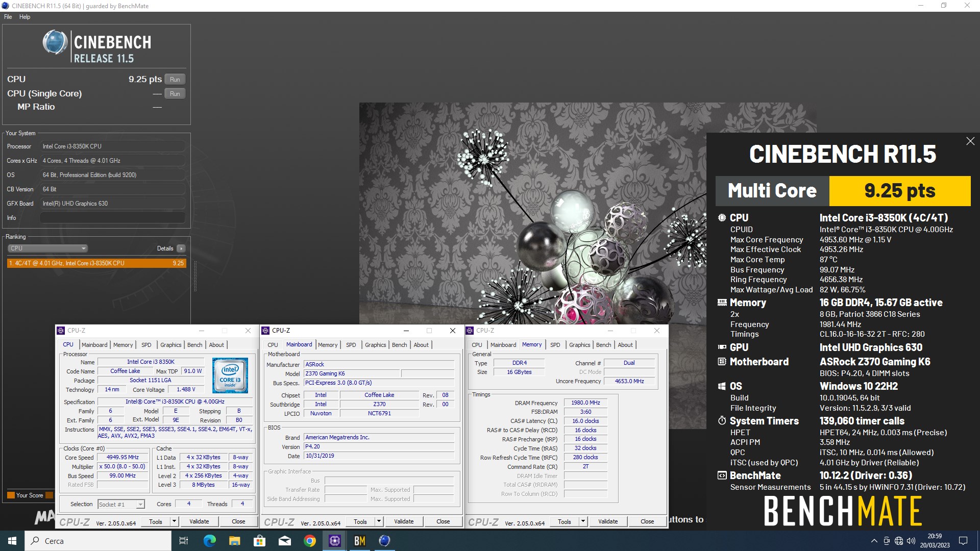
Task: Open the SPD tab in the middle CPU-Z window
Action: [x=351, y=345]
